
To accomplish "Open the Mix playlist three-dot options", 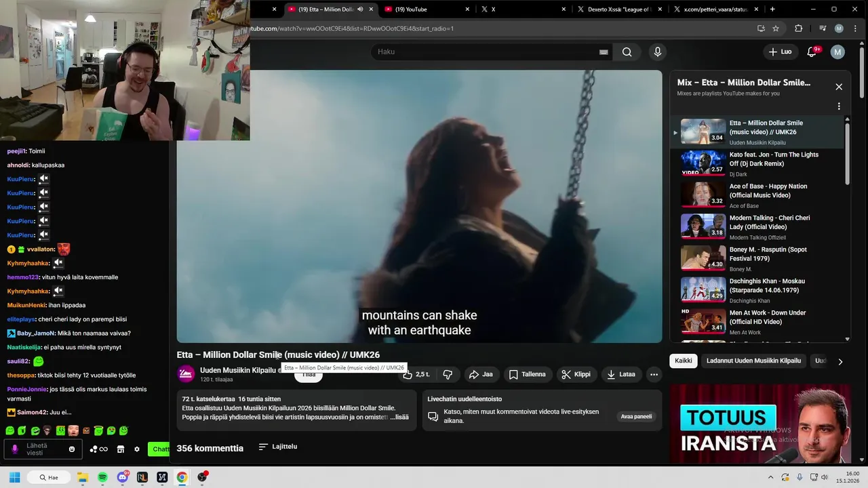I will pos(839,106).
